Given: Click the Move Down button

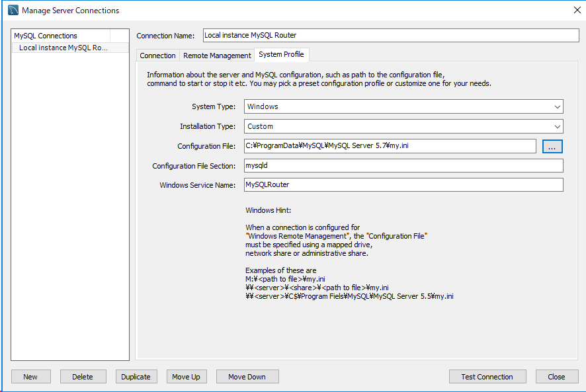Looking at the screenshot, I should 247,377.
